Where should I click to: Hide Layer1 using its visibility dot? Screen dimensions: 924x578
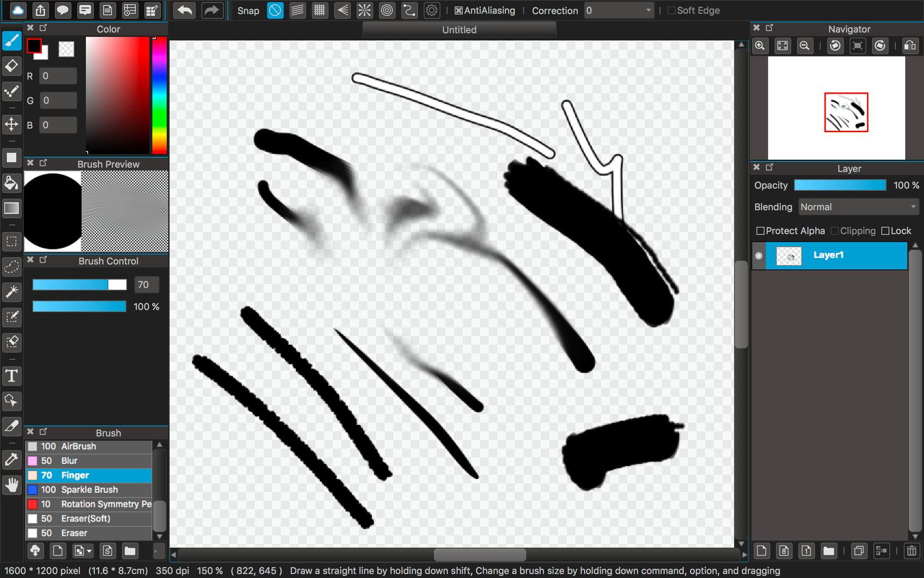(759, 256)
